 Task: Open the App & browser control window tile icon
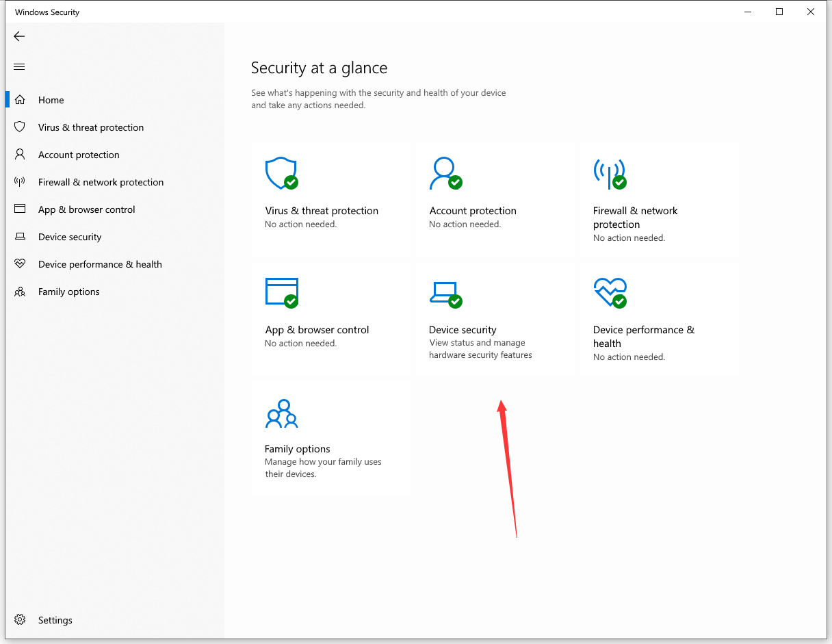(x=281, y=292)
